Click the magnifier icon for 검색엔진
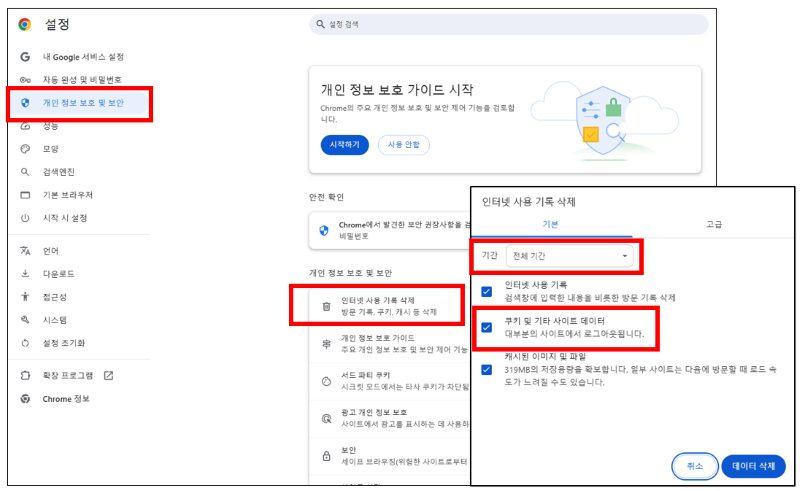Viewport: 800px width, 491px height. point(25,172)
